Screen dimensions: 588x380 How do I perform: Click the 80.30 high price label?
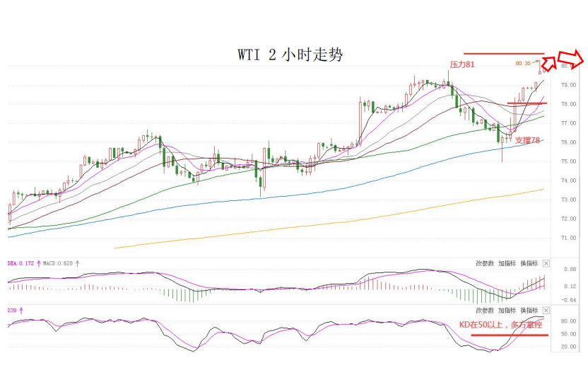pos(523,63)
